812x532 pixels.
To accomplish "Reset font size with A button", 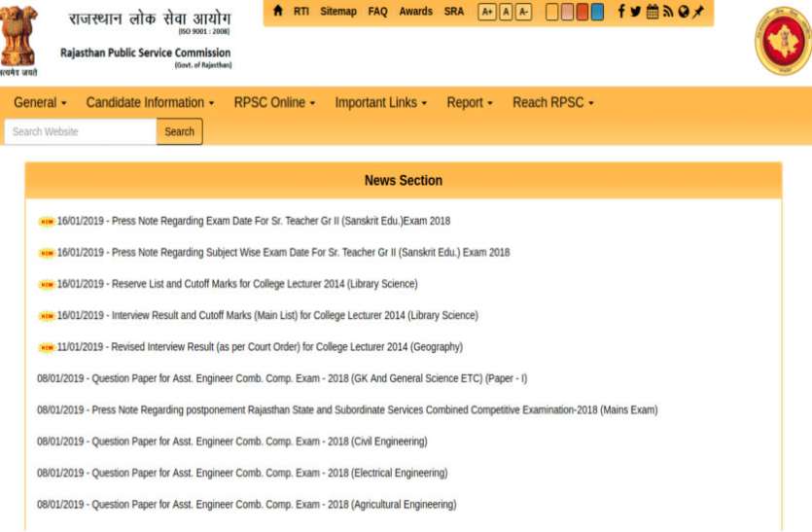I will coord(506,12).
